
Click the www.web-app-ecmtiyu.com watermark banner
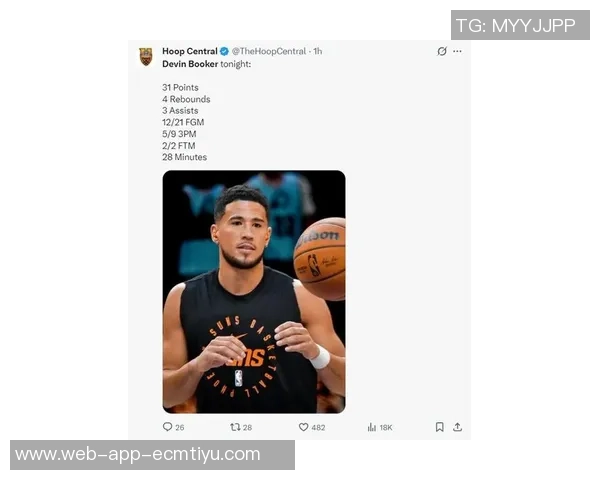(152, 455)
